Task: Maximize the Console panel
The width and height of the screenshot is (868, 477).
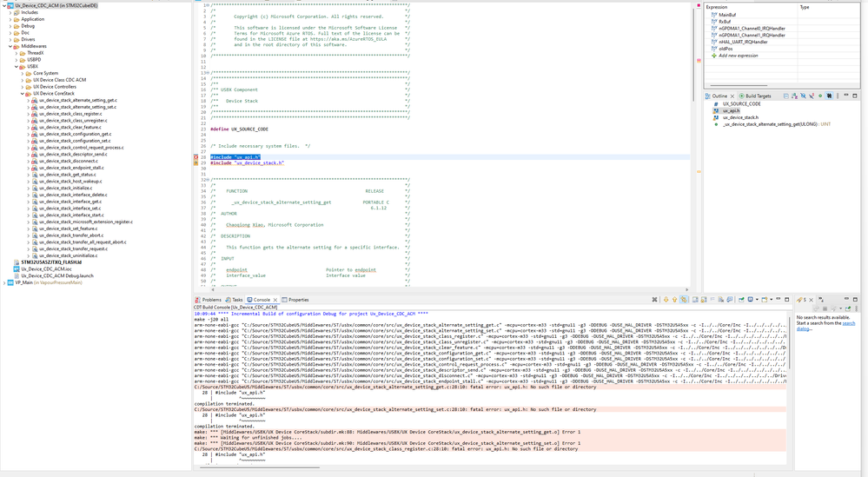Action: (786, 300)
